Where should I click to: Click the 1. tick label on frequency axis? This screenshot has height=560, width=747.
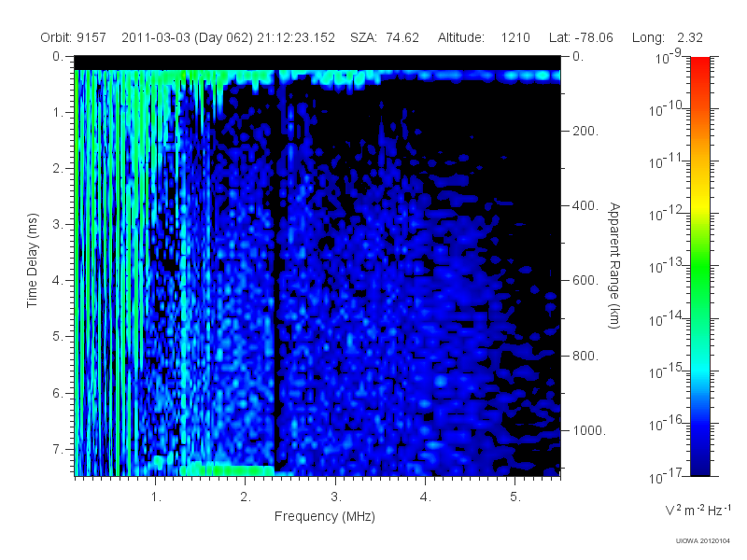(x=156, y=497)
